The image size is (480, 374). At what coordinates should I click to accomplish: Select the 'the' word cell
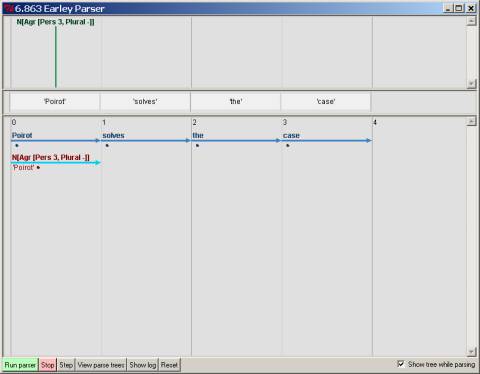click(236, 102)
